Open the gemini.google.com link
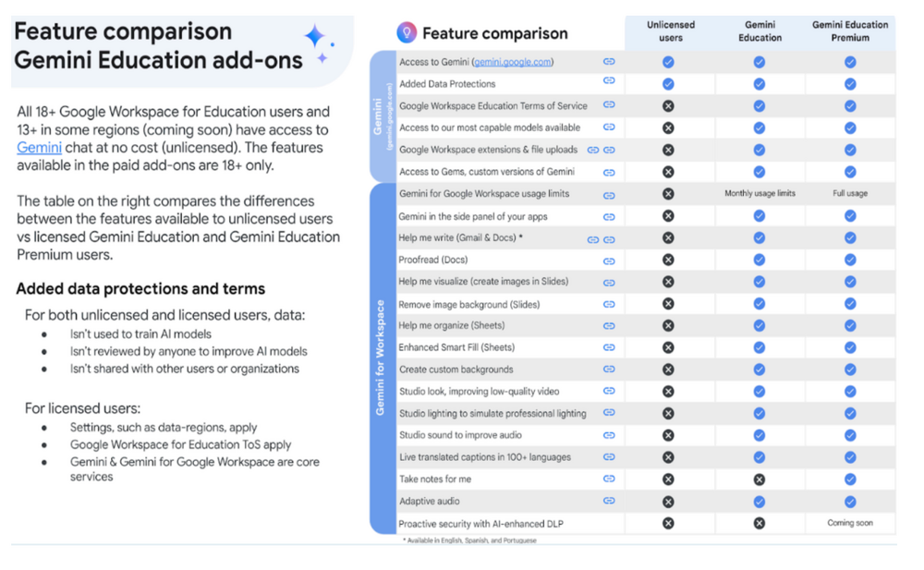This screenshot has width=924, height=570. click(x=512, y=62)
